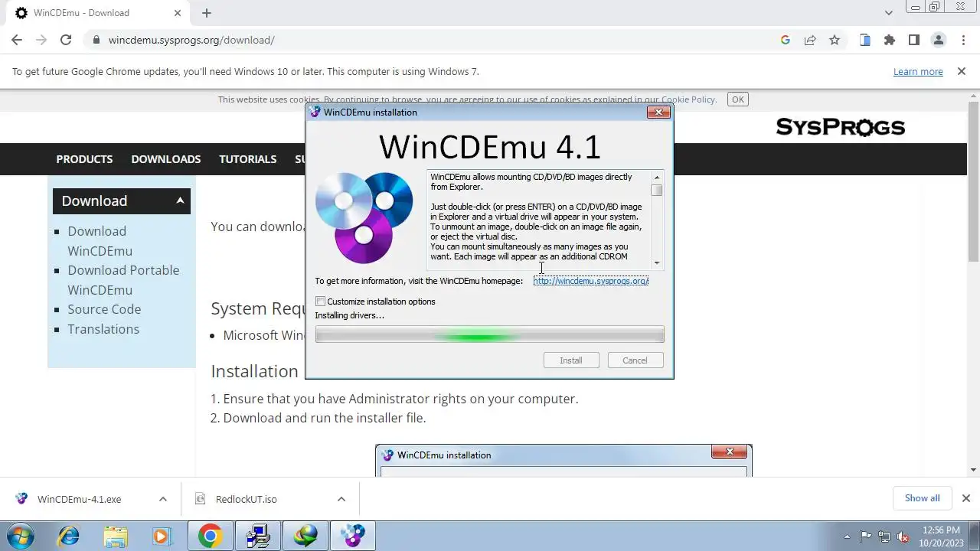Click the Cookie Policy link

[x=688, y=99]
